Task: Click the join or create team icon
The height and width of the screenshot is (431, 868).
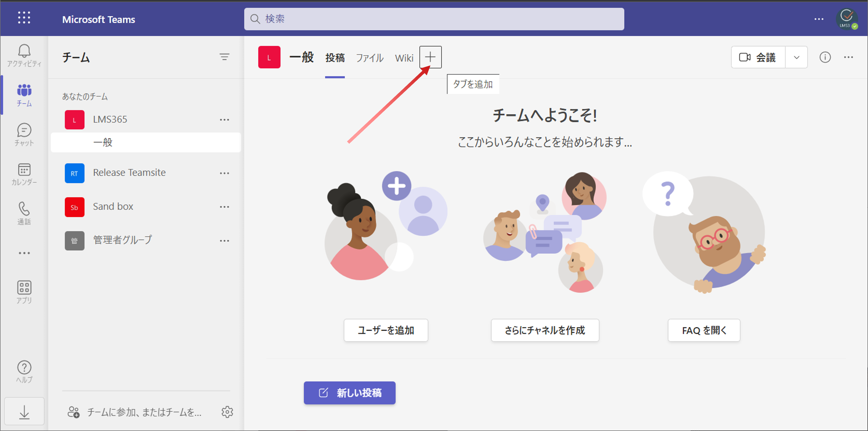Action: [74, 412]
